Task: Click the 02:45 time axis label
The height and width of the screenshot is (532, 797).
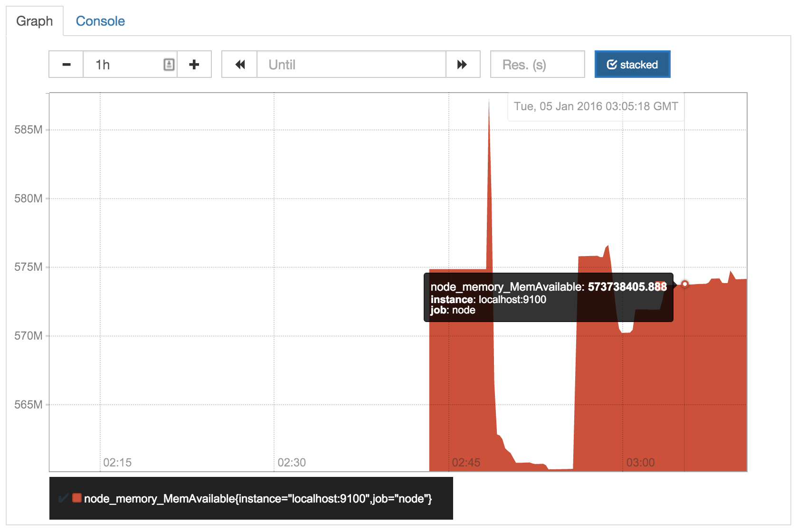Action: 466,463
